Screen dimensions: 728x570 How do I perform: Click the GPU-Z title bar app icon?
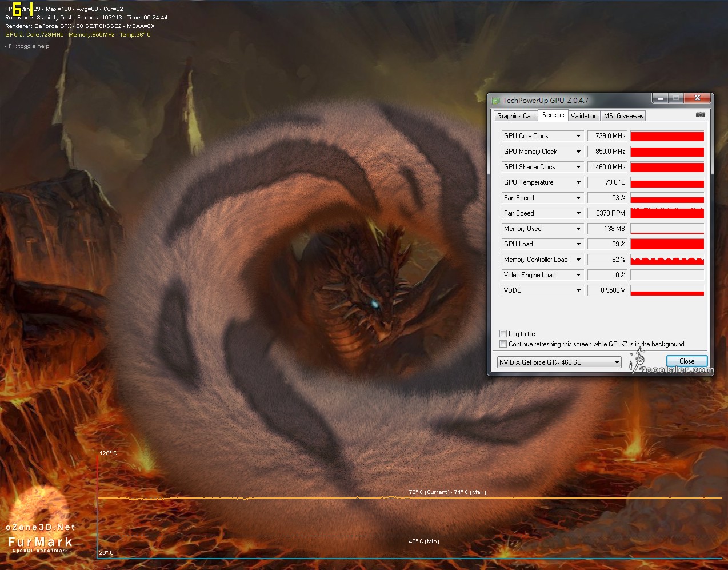click(x=495, y=101)
